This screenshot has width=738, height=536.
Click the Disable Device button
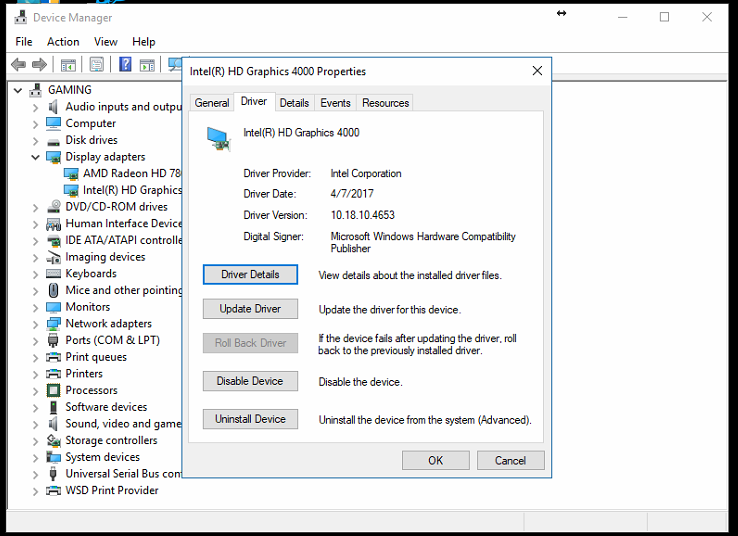coord(250,381)
